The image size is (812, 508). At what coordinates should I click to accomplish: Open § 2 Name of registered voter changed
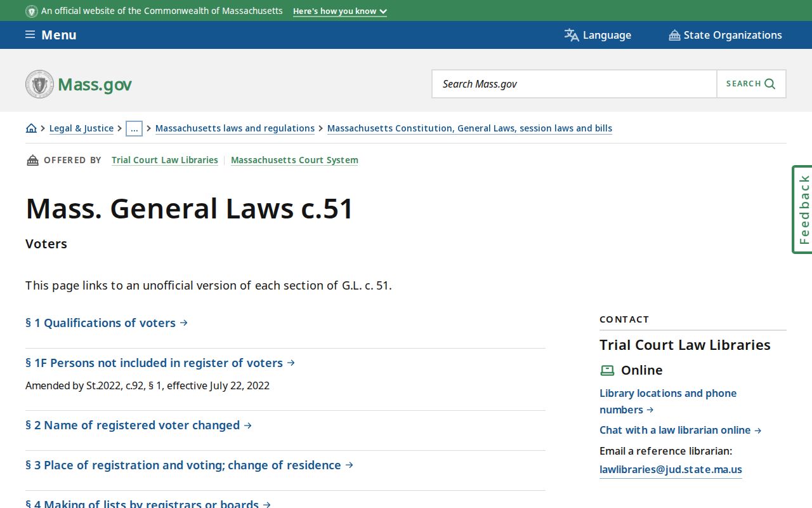138,425
